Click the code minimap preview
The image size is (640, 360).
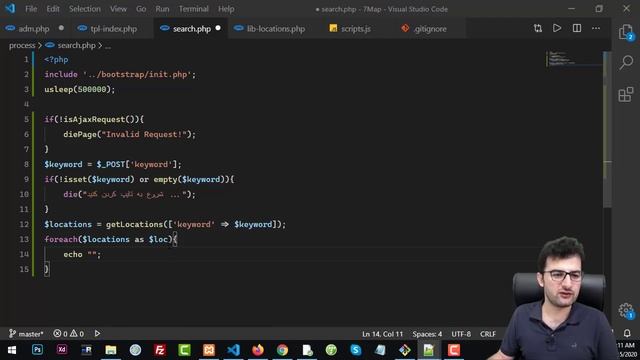point(573,59)
